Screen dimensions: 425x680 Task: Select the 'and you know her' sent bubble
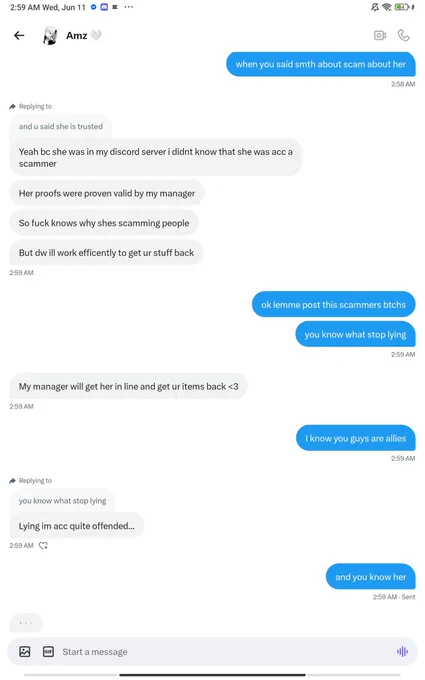[370, 577]
